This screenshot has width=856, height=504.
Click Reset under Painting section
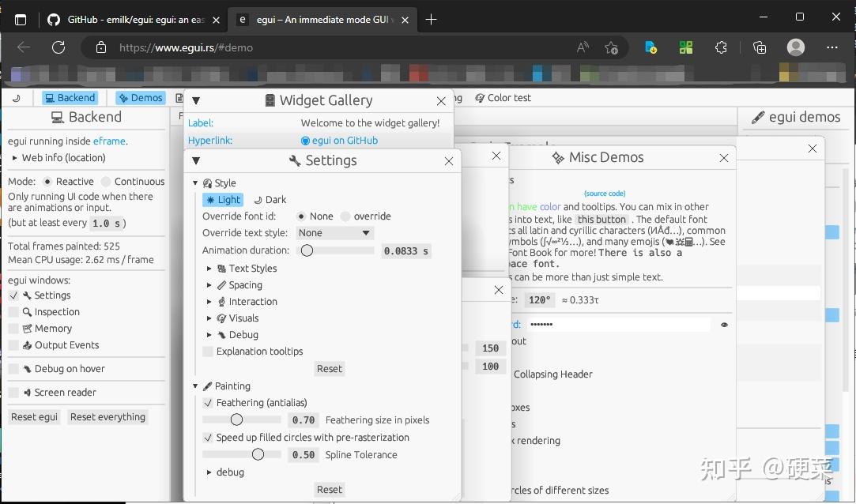pyautogui.click(x=329, y=490)
